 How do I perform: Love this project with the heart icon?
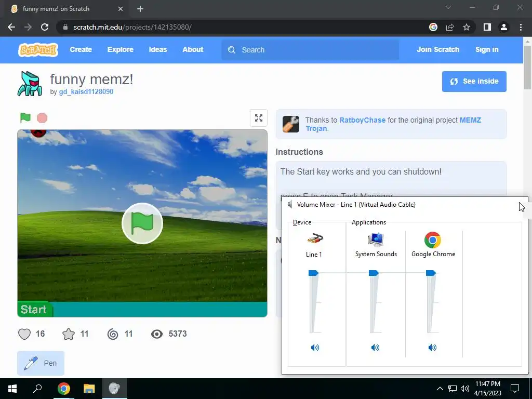[24, 334]
